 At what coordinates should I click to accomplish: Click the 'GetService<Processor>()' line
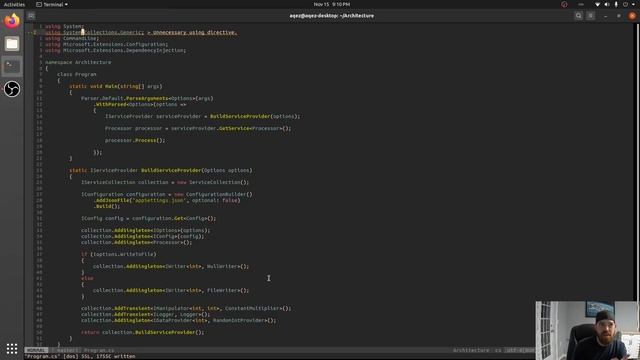(198, 128)
